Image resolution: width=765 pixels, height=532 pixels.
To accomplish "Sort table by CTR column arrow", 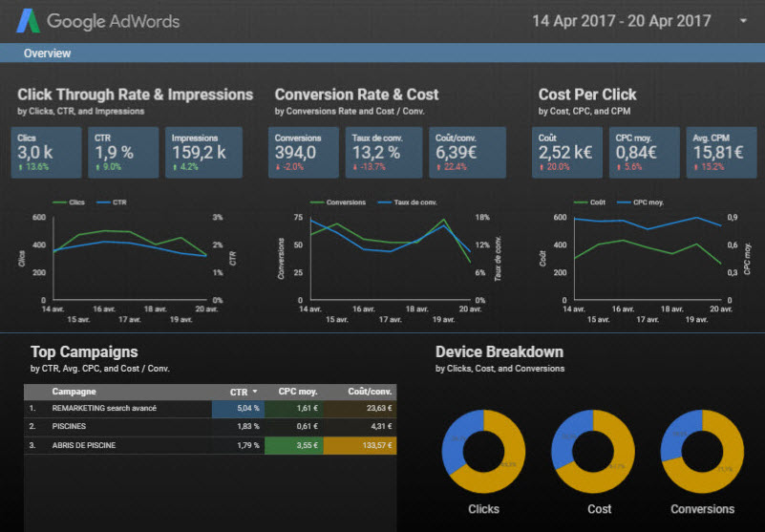I will (255, 392).
